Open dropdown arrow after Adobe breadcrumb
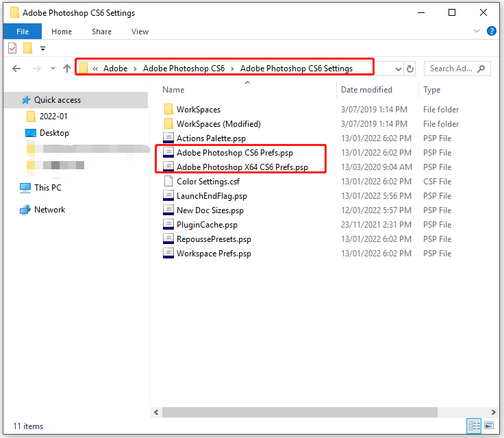Image resolution: width=504 pixels, height=438 pixels. (x=136, y=69)
